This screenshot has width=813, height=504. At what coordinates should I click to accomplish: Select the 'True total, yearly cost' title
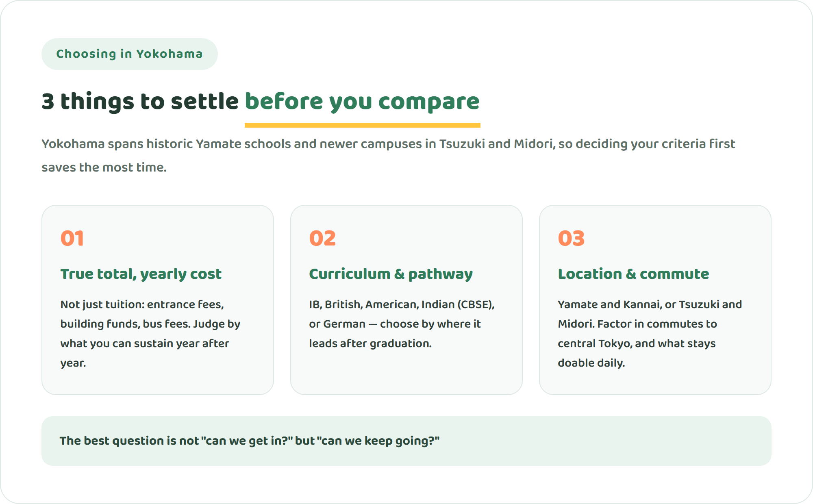pyautogui.click(x=141, y=274)
